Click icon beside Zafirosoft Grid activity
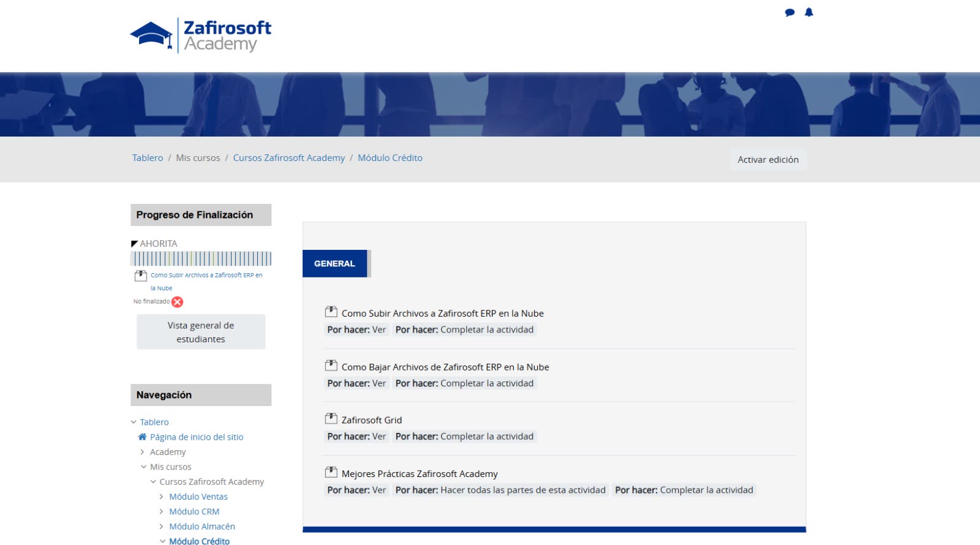The width and height of the screenshot is (980, 545). 331,419
